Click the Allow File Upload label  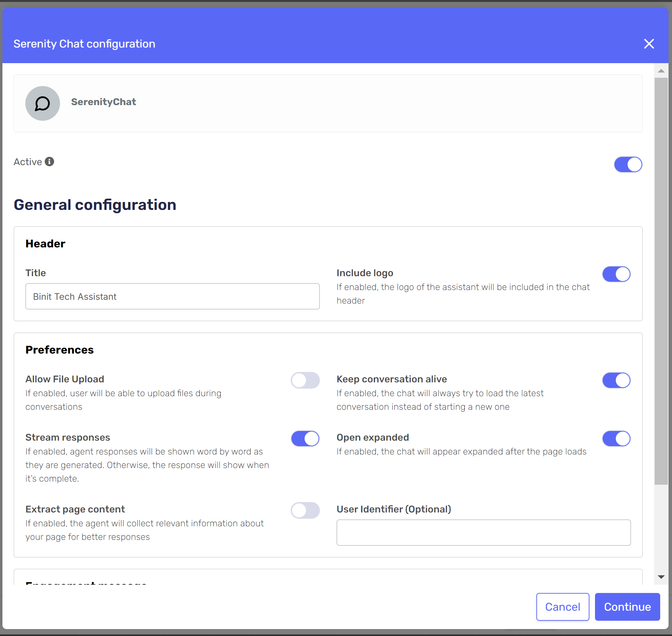coord(65,379)
